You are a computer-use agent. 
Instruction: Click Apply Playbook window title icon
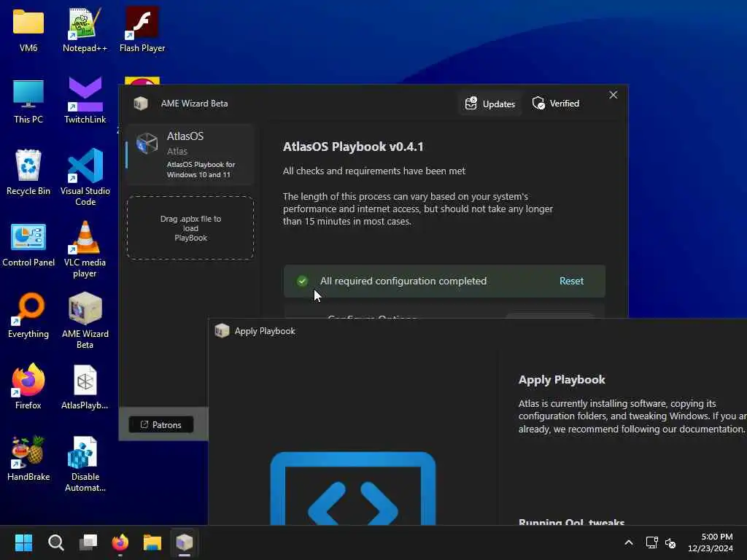(222, 331)
